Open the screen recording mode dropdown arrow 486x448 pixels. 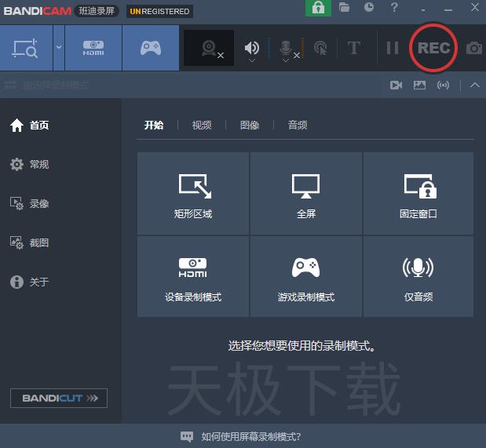click(x=59, y=47)
